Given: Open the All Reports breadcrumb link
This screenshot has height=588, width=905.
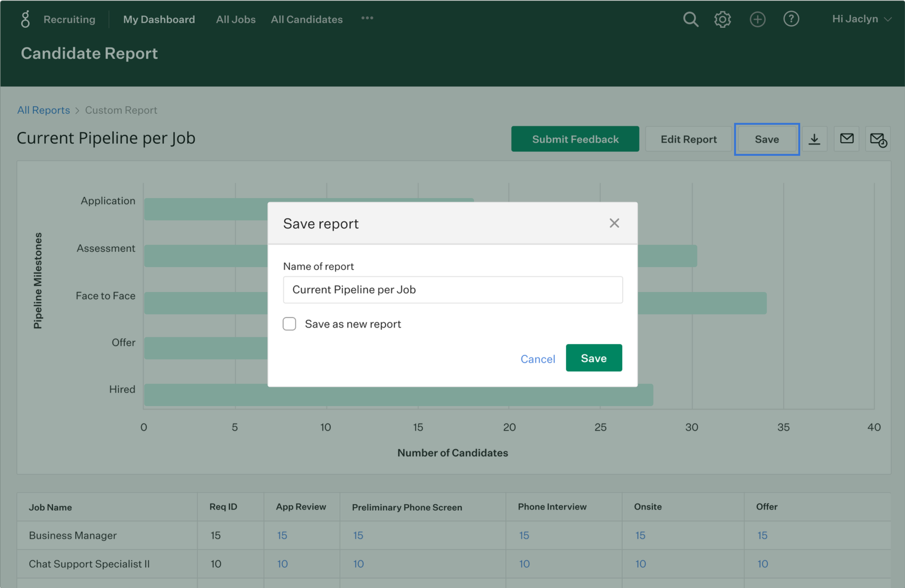Looking at the screenshot, I should click(x=43, y=110).
